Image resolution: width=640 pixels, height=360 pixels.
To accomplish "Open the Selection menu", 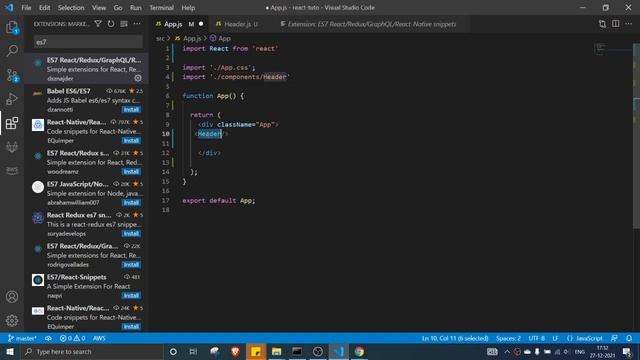I will pyautogui.click(x=71, y=8).
